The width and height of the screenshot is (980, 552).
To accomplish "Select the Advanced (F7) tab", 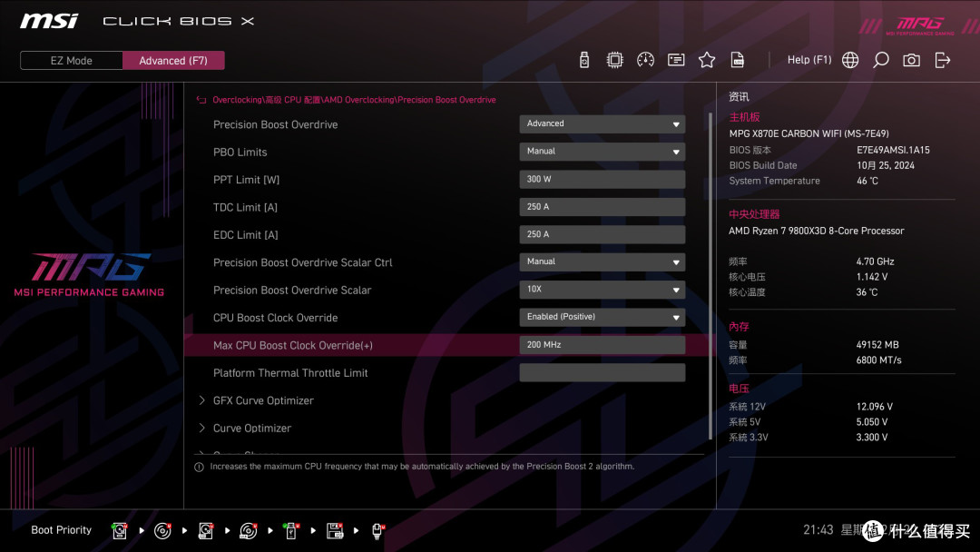I will click(173, 61).
